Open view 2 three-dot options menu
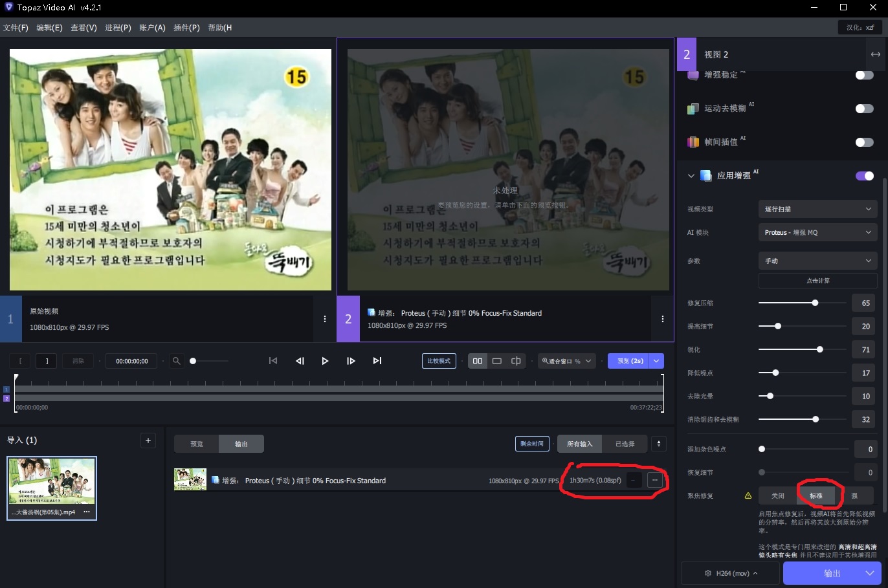 point(663,319)
